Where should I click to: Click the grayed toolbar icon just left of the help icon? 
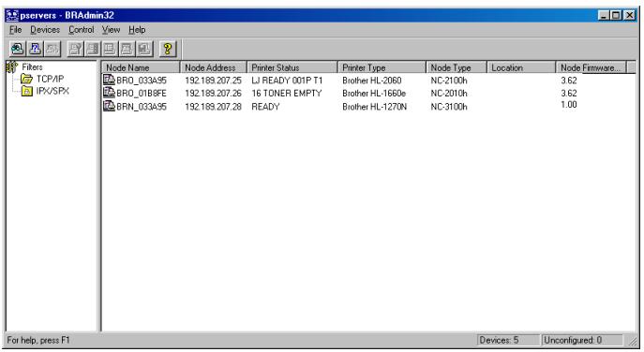(x=144, y=49)
